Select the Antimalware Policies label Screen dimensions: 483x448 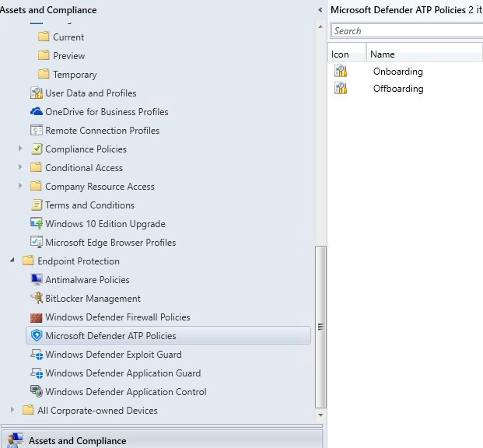point(87,280)
